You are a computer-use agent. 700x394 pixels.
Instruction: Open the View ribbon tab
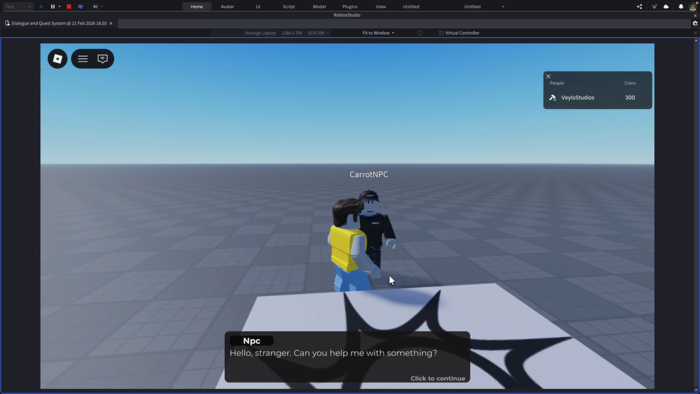pyautogui.click(x=380, y=7)
